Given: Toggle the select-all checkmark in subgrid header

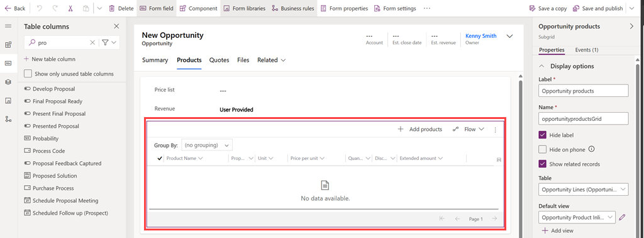Looking at the screenshot, I should click(159, 158).
